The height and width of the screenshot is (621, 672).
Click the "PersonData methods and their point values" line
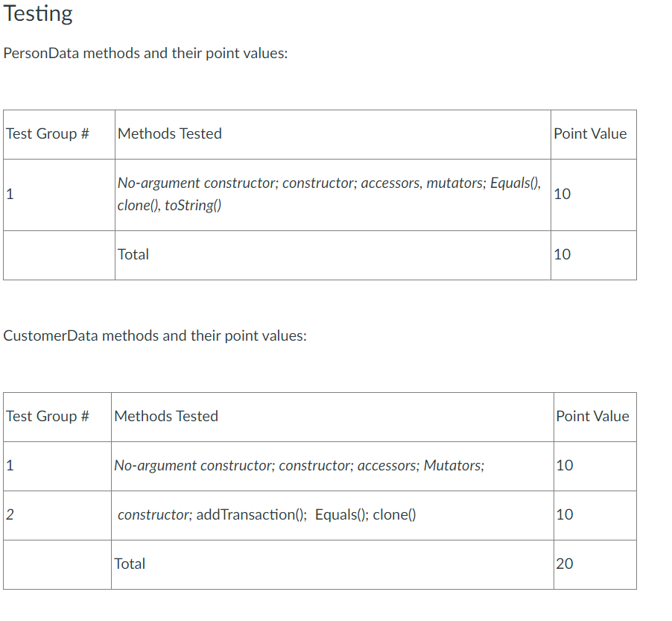[145, 54]
